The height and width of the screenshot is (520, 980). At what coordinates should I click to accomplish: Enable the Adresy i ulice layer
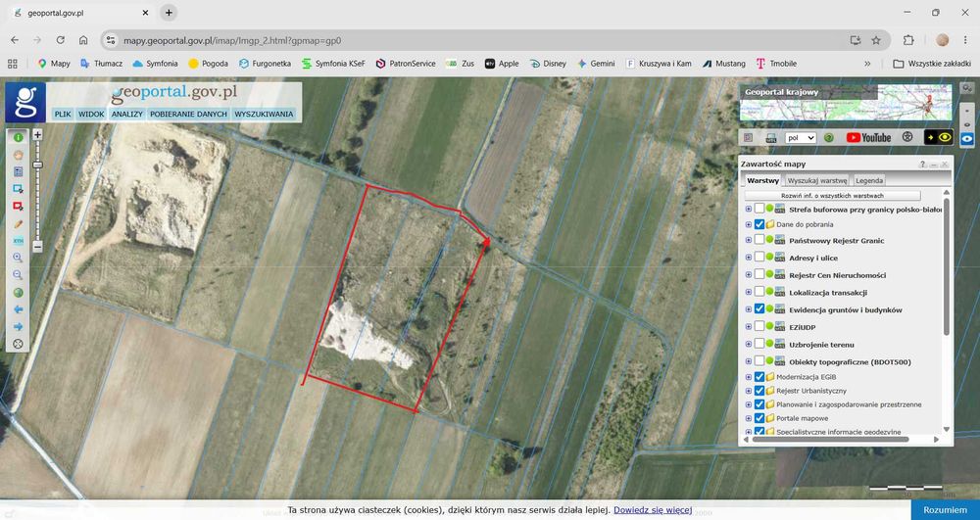point(759,258)
